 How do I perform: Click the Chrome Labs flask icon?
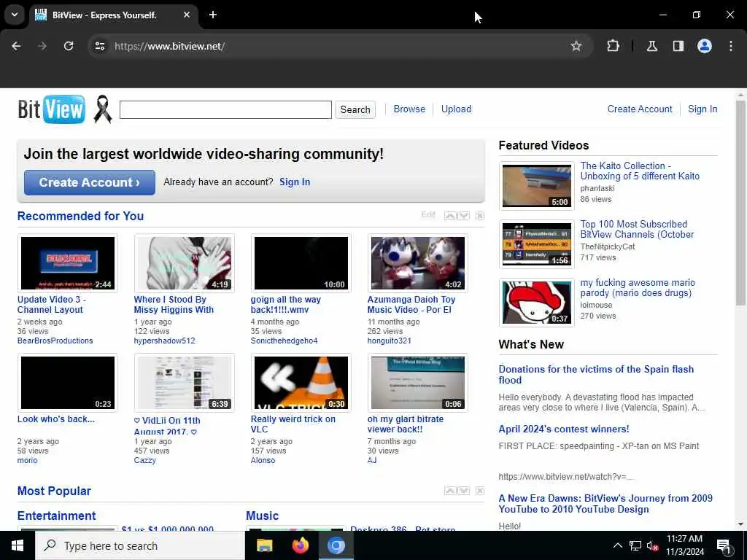coord(652,46)
